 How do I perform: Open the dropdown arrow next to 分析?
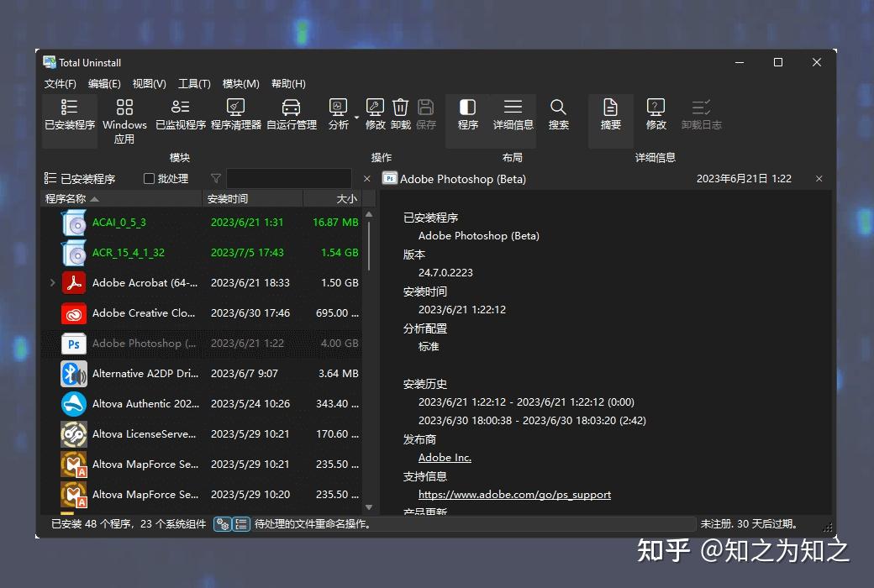(x=356, y=118)
